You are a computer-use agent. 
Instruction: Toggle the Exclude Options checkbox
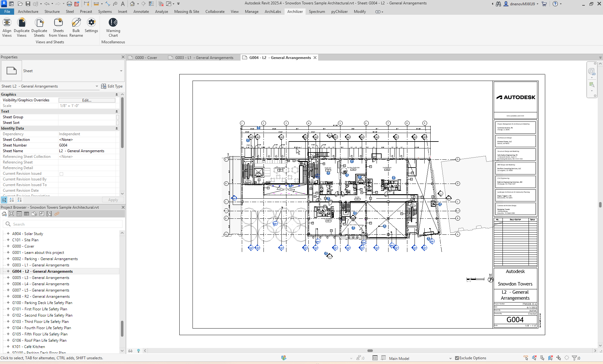pyautogui.click(x=457, y=358)
